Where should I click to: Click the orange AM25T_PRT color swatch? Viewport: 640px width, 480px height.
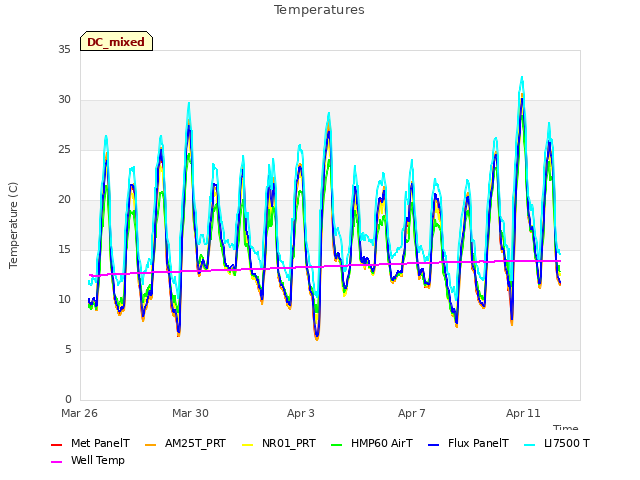(x=151, y=444)
